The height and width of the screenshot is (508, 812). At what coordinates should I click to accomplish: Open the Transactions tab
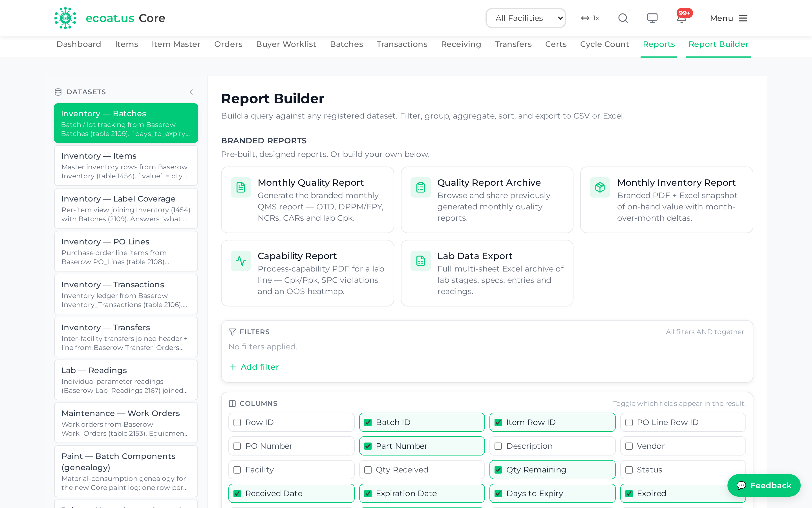tap(402, 44)
